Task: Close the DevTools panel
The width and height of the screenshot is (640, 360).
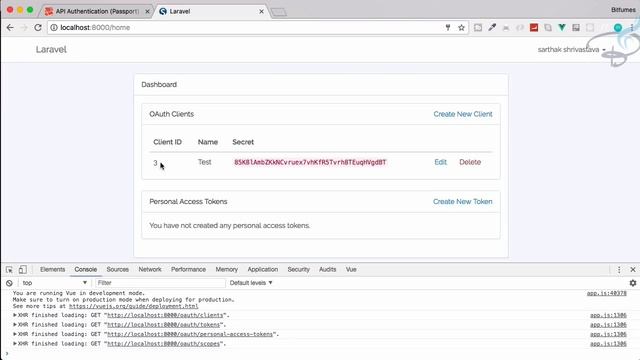Action: pos(633,269)
